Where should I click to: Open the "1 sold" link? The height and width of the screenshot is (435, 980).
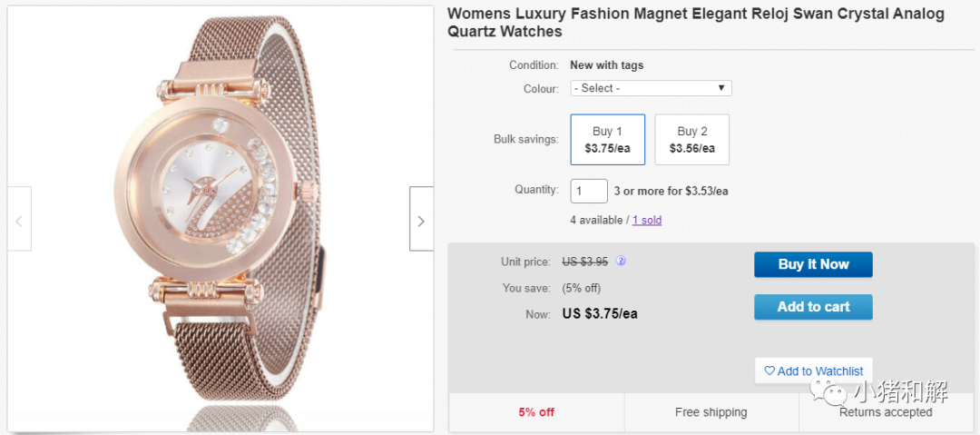tap(647, 220)
